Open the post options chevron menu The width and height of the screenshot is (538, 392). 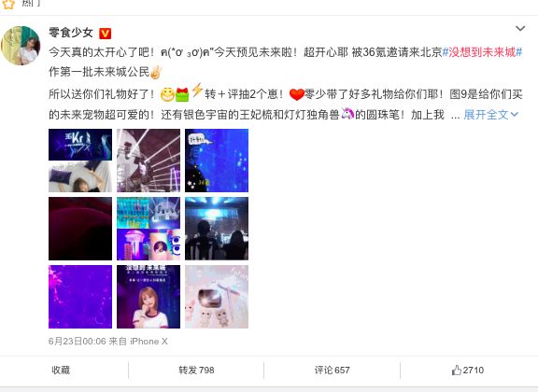[520, 28]
